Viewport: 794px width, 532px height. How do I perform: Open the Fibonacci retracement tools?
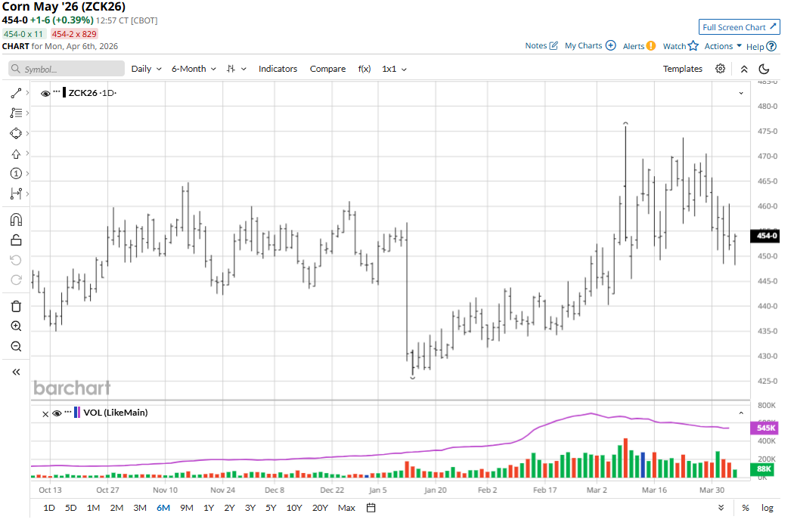tap(16, 113)
